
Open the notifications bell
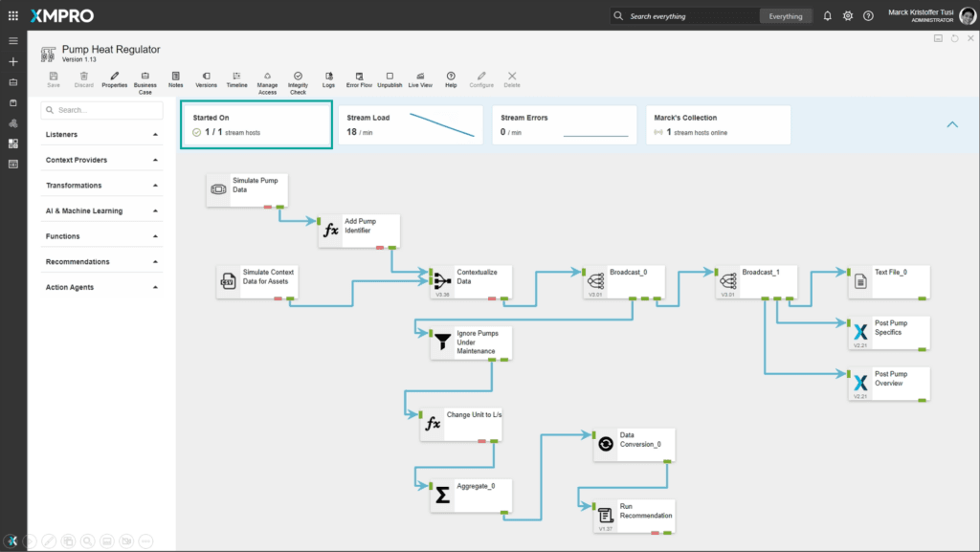(827, 16)
